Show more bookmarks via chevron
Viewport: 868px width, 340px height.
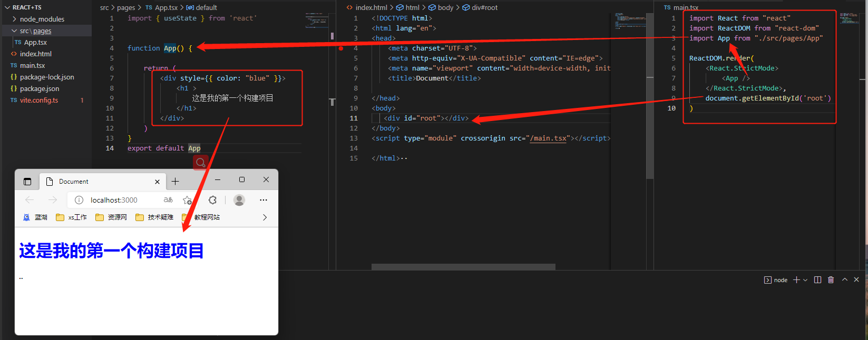point(265,217)
